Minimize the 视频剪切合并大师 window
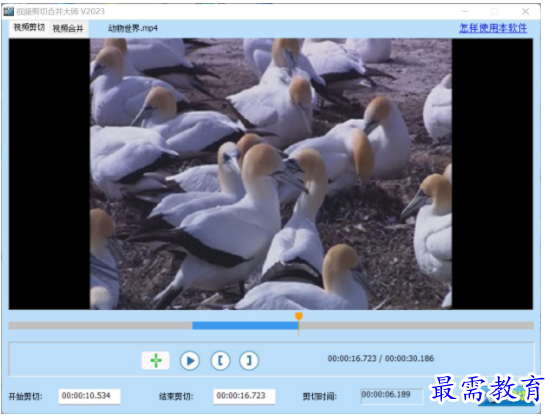Image resolution: width=553 pixels, height=420 pixels. click(x=465, y=12)
